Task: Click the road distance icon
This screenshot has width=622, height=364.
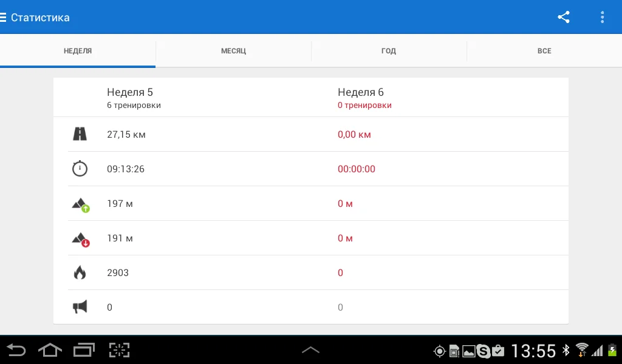Action: click(80, 134)
